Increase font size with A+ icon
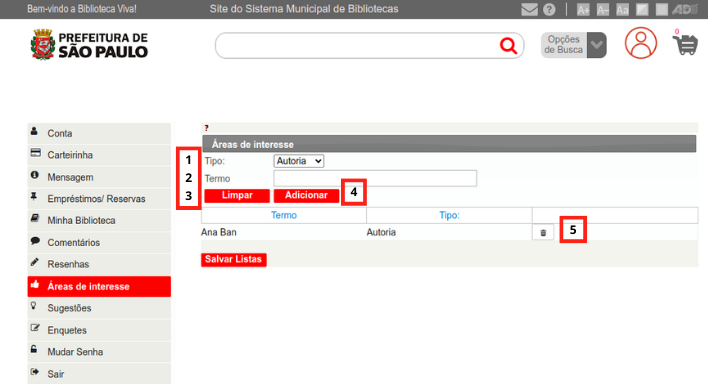Image resolution: width=708 pixels, height=384 pixels. click(583, 9)
